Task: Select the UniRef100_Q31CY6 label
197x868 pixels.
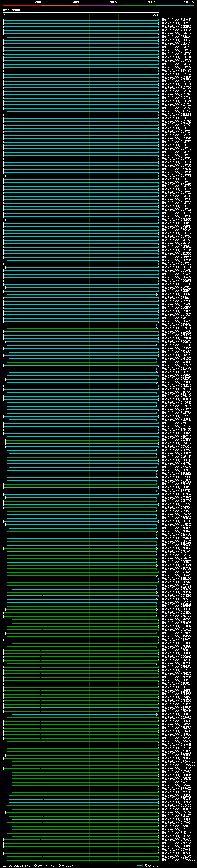Action: pyautogui.click(x=177, y=369)
